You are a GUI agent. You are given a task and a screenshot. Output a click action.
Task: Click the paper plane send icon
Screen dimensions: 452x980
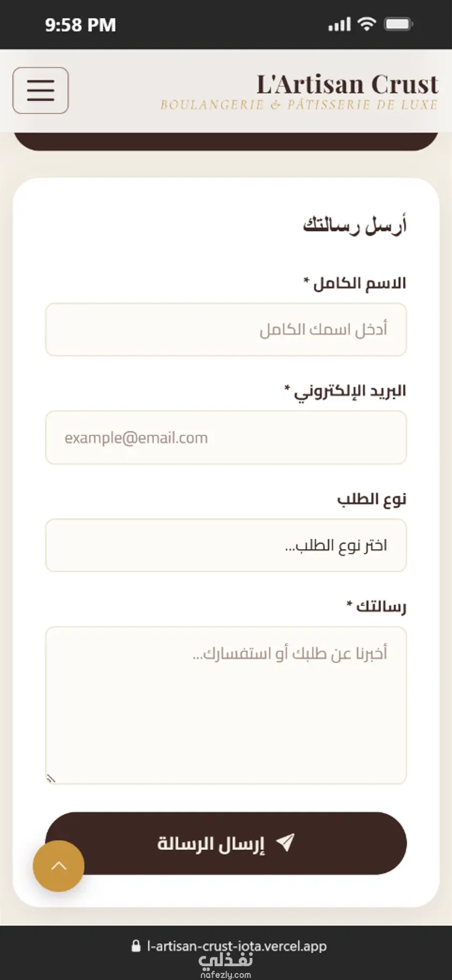pos(285,842)
